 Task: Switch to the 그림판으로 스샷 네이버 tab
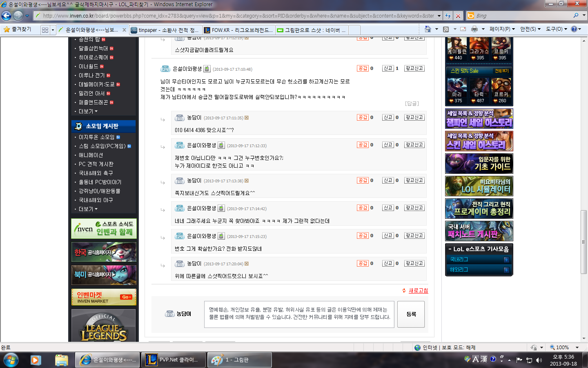[x=311, y=30]
